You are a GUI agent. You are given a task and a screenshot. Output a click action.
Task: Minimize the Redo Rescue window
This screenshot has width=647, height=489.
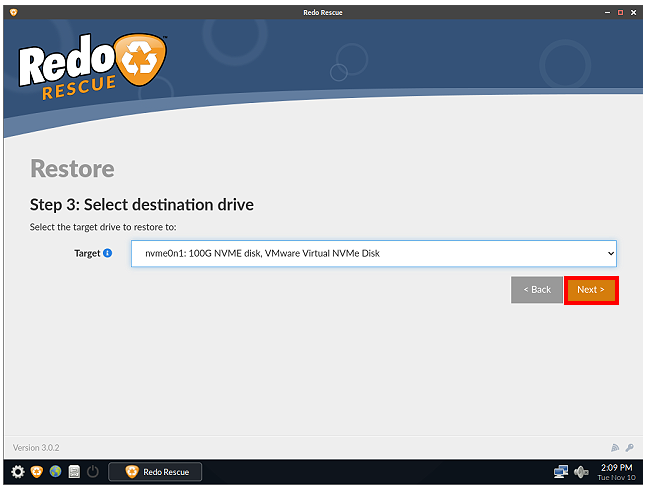click(607, 13)
